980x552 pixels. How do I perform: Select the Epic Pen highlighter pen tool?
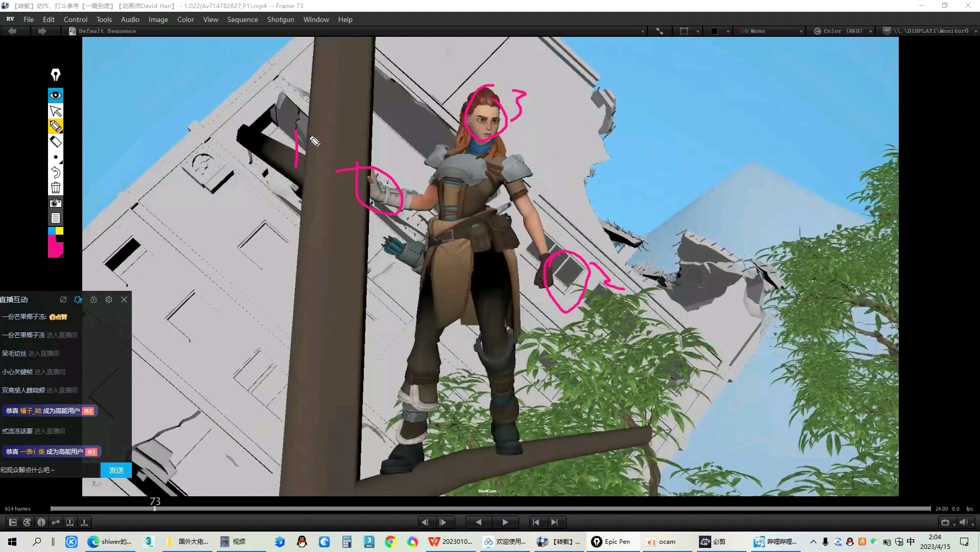56,126
